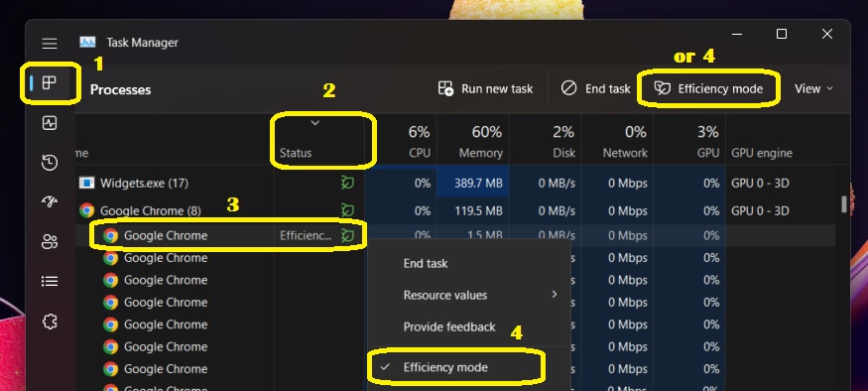Image resolution: width=868 pixels, height=391 pixels.
Task: Open the Performance page from sidebar
Action: tap(50, 123)
